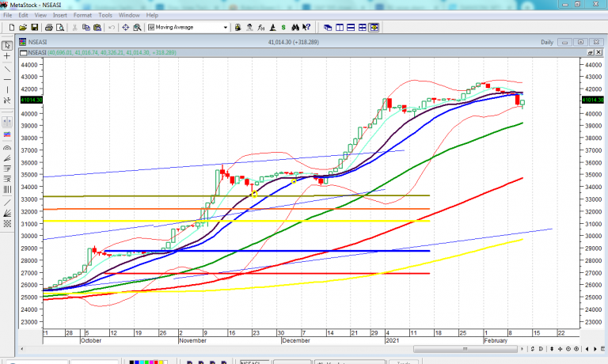The height and width of the screenshot is (364, 608).
Task: Save the chart with the floppy icon
Action: [x=35, y=27]
